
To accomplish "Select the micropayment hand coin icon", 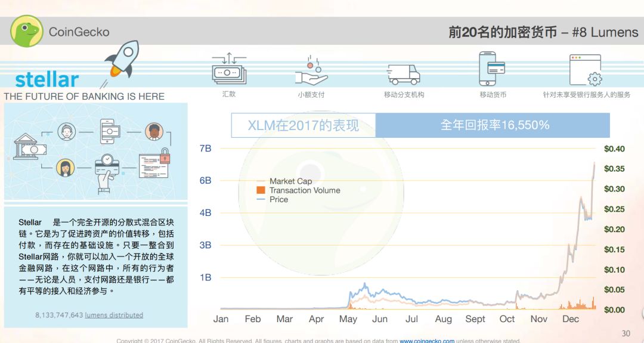I will pos(311,71).
